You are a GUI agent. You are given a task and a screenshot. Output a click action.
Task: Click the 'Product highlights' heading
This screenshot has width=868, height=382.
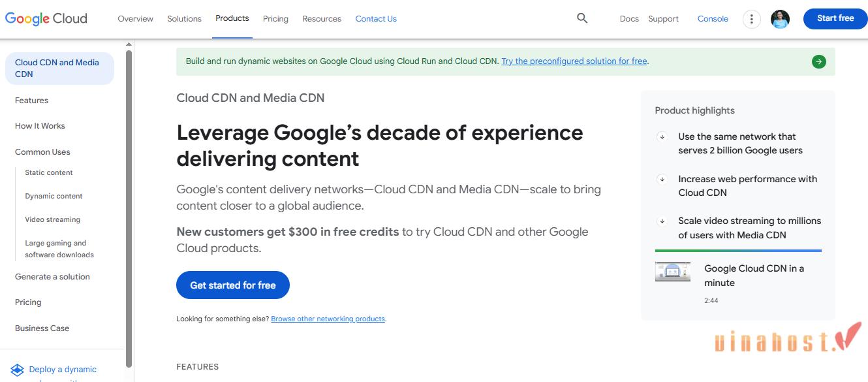(x=694, y=110)
